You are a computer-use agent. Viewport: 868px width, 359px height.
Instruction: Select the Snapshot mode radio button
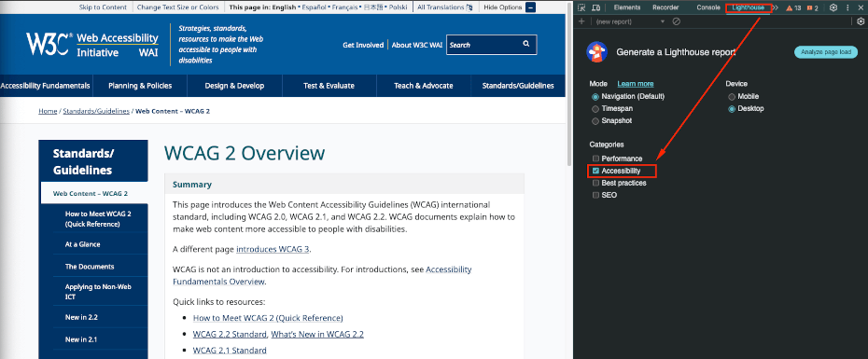click(595, 121)
